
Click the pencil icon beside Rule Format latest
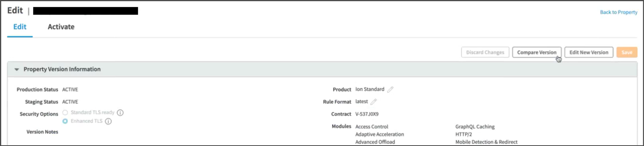click(373, 102)
